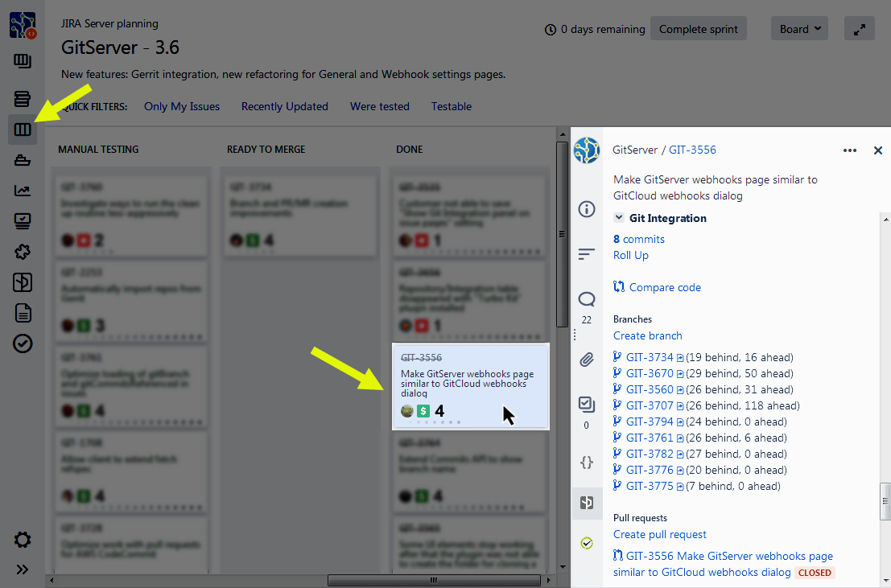891x588 pixels.
Task: Apply the Testable quick filter
Action: [x=452, y=106]
